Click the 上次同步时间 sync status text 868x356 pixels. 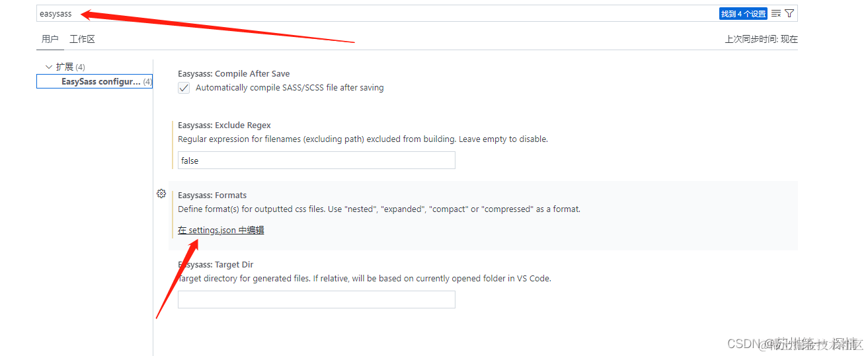point(761,39)
